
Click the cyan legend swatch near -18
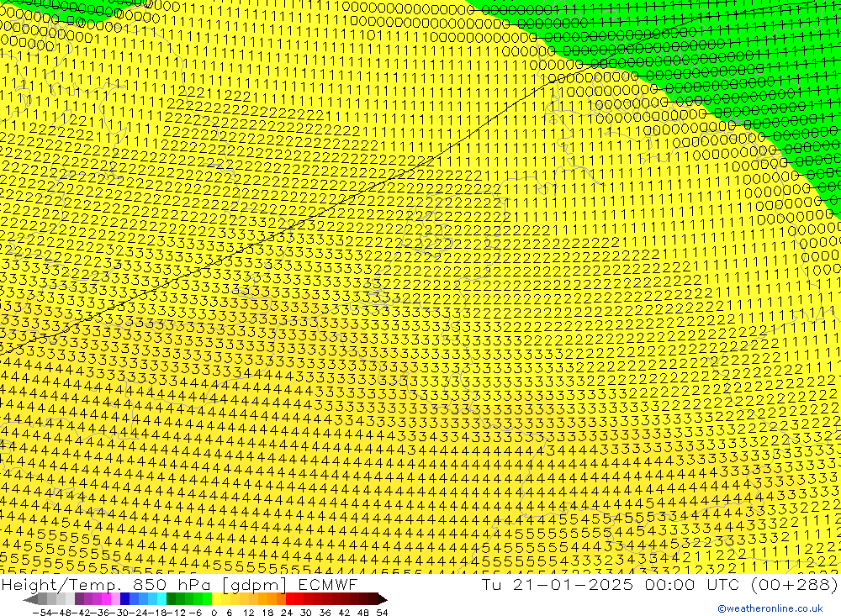coord(161,599)
